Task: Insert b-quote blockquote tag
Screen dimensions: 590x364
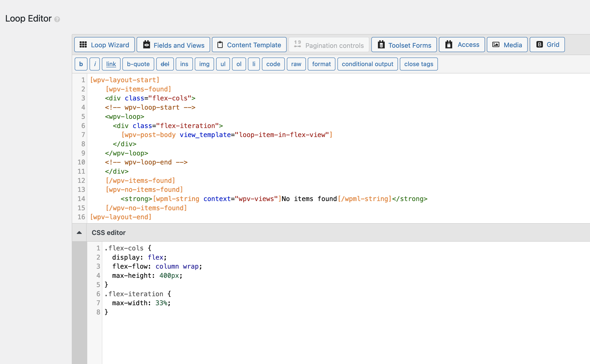Action: [138, 64]
